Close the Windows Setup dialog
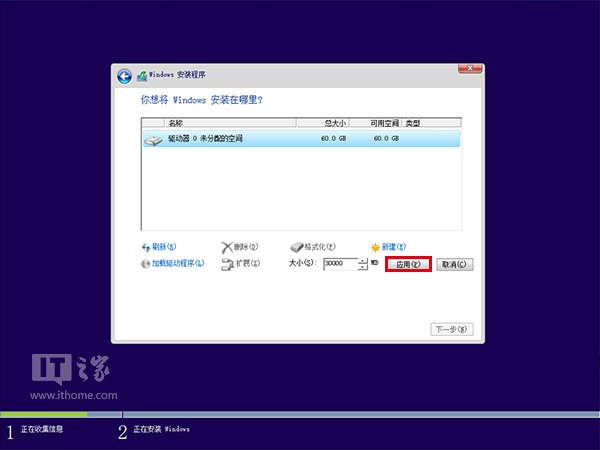600x450 pixels. tap(470, 69)
